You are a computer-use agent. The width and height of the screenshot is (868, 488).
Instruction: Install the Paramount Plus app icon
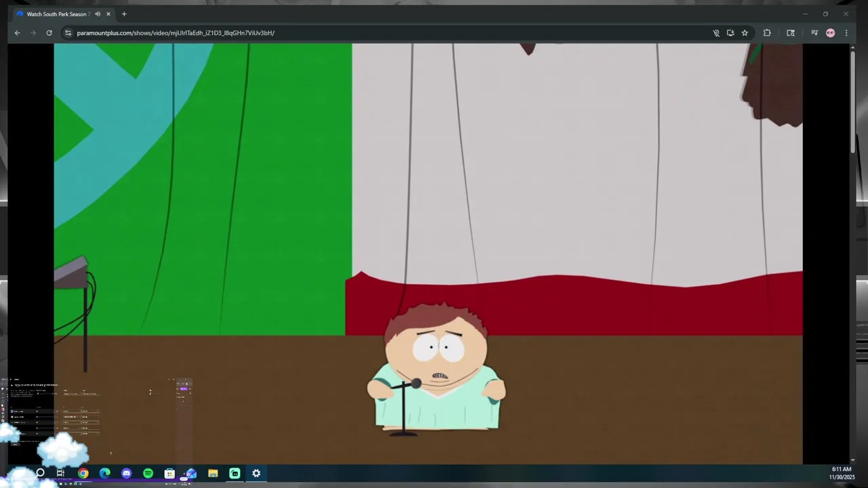pyautogui.click(x=730, y=33)
